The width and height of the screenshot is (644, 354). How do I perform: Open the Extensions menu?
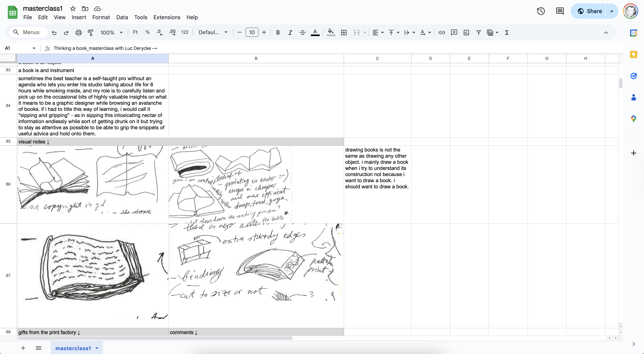[167, 17]
